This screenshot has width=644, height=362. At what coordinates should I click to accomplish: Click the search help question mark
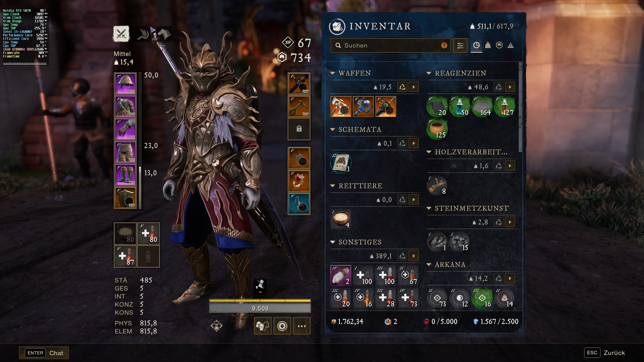coord(444,45)
